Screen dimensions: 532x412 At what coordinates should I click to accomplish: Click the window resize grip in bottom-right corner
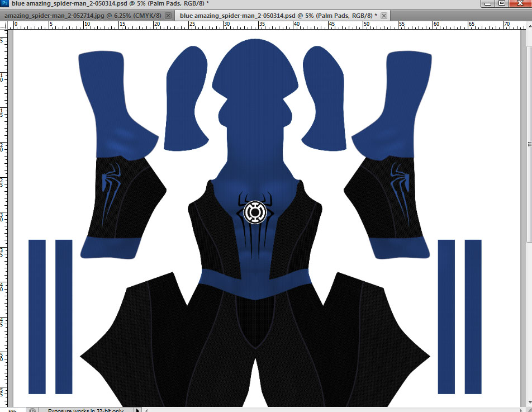click(x=529, y=410)
